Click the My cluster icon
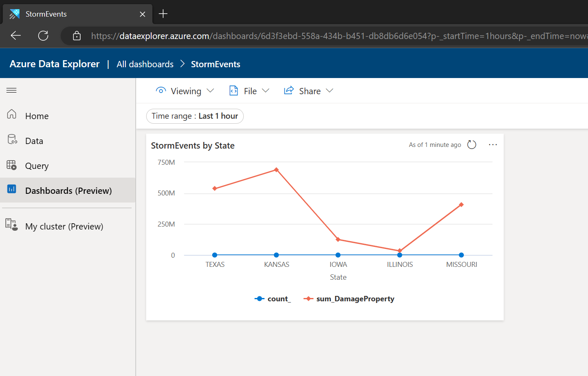 [12, 225]
